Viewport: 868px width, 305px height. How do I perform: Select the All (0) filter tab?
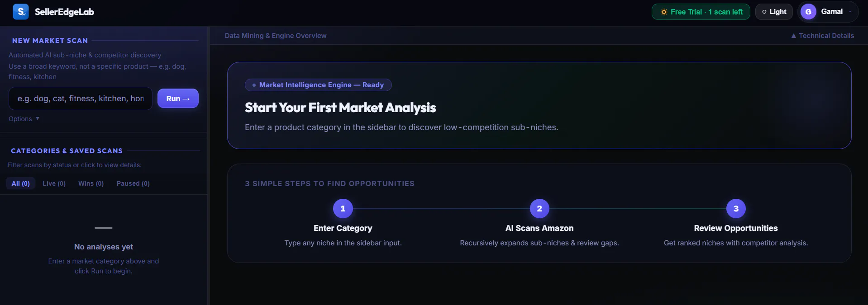(x=21, y=183)
